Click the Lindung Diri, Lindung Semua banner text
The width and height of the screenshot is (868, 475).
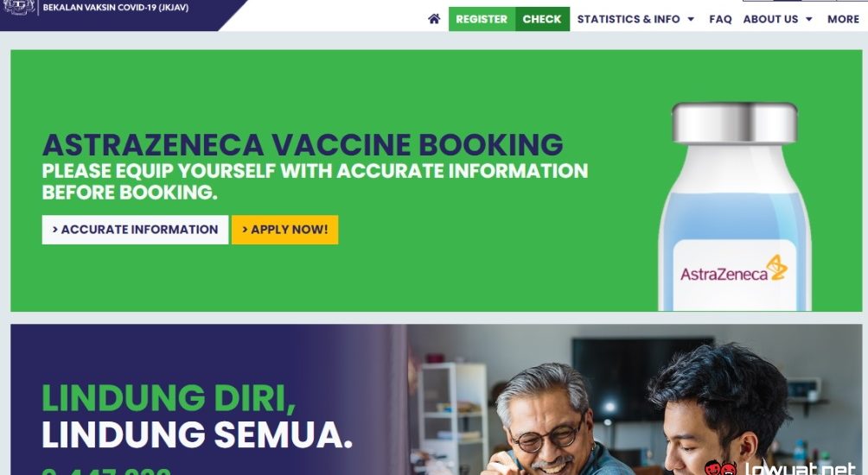coord(196,415)
